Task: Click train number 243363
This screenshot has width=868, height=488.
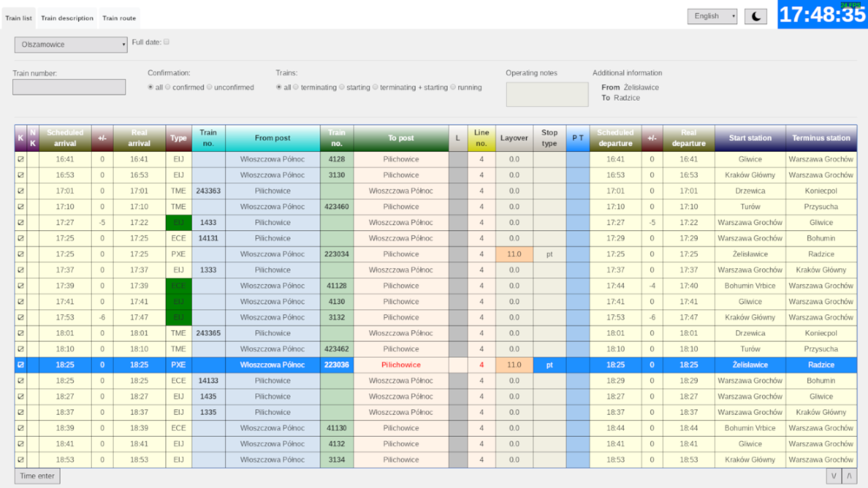Action: (208, 190)
